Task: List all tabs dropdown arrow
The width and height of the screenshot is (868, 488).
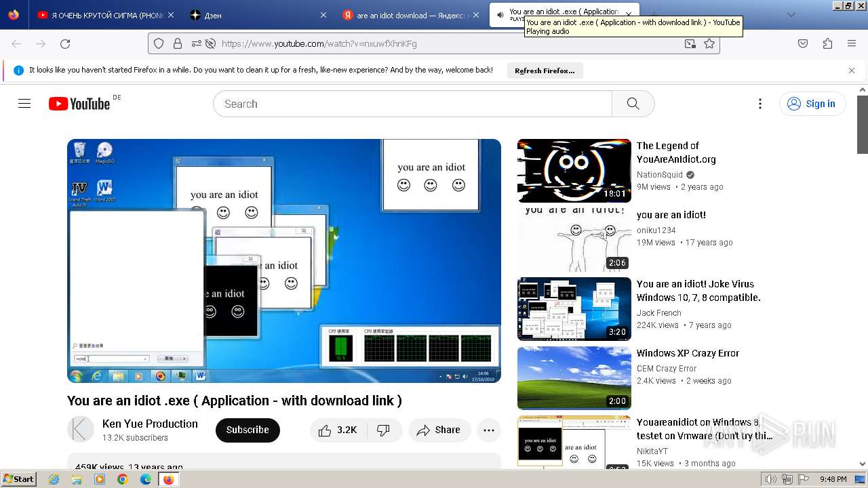Action: pyautogui.click(x=791, y=15)
